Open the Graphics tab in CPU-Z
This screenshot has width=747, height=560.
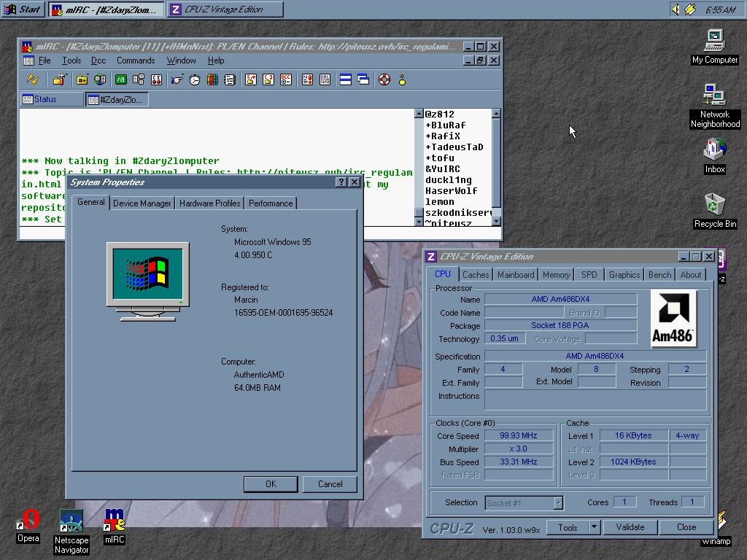tap(624, 275)
